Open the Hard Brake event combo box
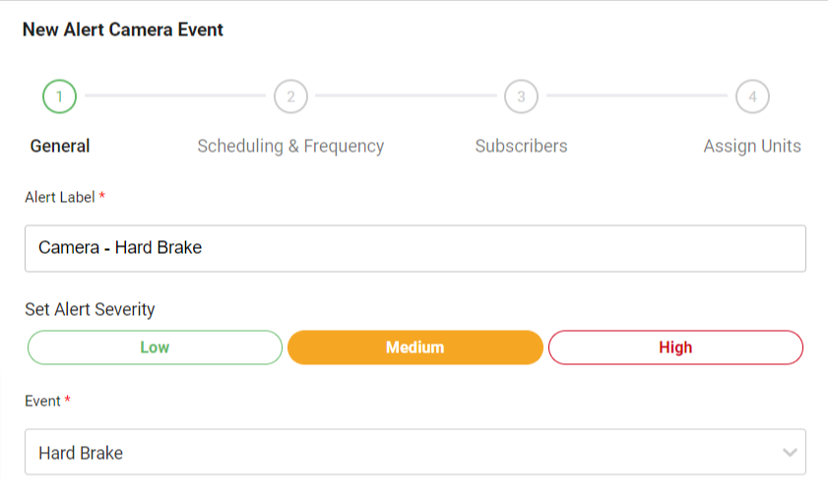The height and width of the screenshot is (504, 828). coord(394,453)
